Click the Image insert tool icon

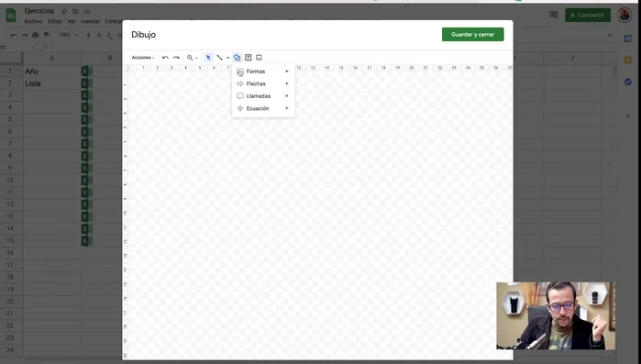259,58
